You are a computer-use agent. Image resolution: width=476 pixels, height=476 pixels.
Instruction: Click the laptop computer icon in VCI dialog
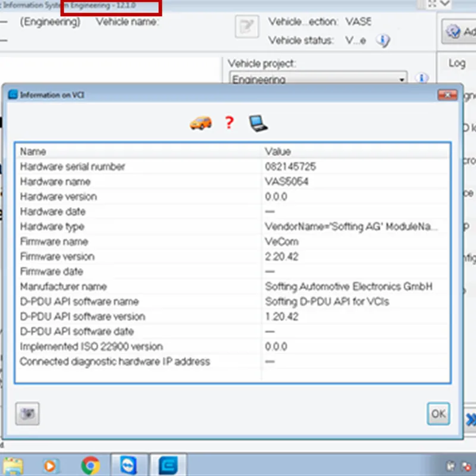258,123
